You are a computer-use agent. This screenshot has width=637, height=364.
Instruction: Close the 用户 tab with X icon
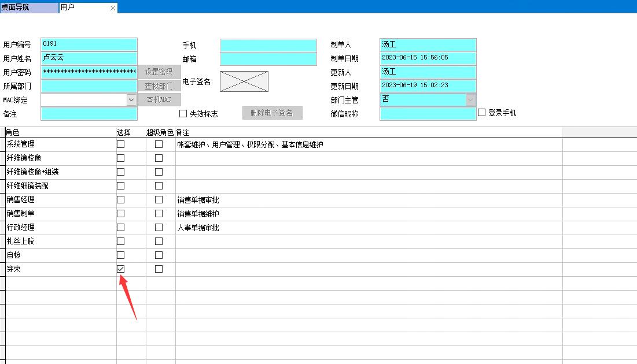point(112,8)
